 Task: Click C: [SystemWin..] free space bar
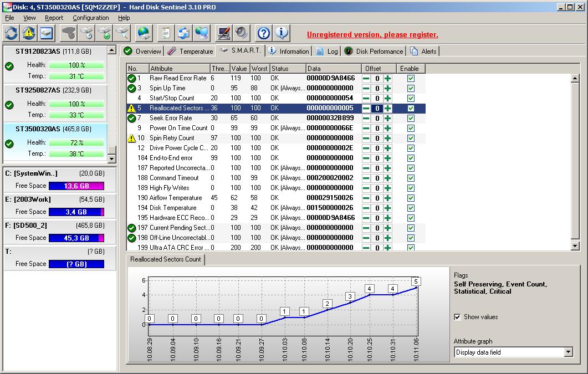coord(76,186)
